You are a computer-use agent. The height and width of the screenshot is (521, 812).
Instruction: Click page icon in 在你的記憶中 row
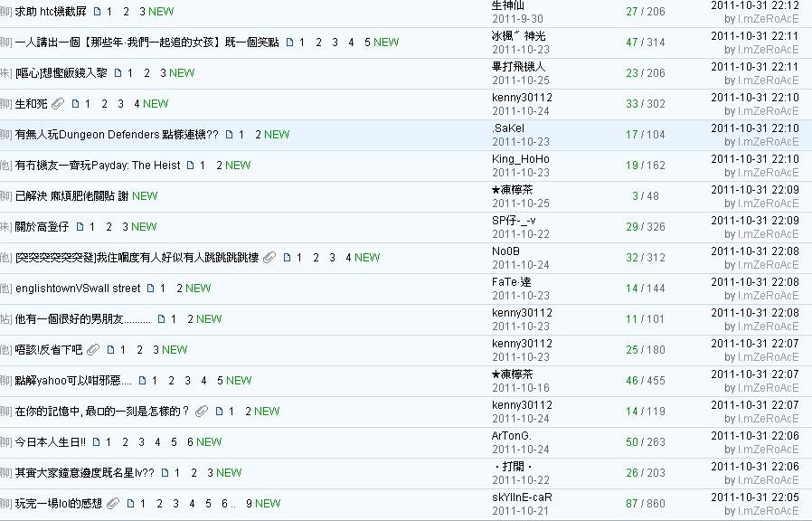coord(220,412)
